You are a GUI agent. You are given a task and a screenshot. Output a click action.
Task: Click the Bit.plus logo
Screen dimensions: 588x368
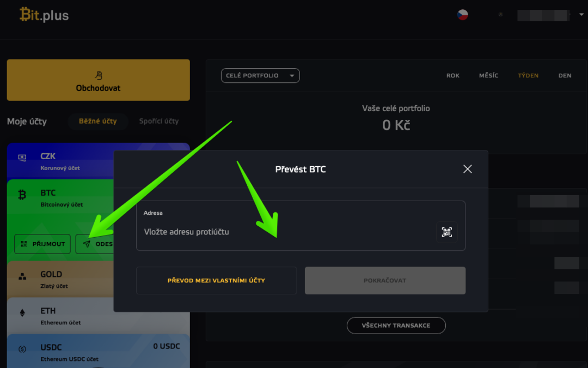tap(44, 15)
